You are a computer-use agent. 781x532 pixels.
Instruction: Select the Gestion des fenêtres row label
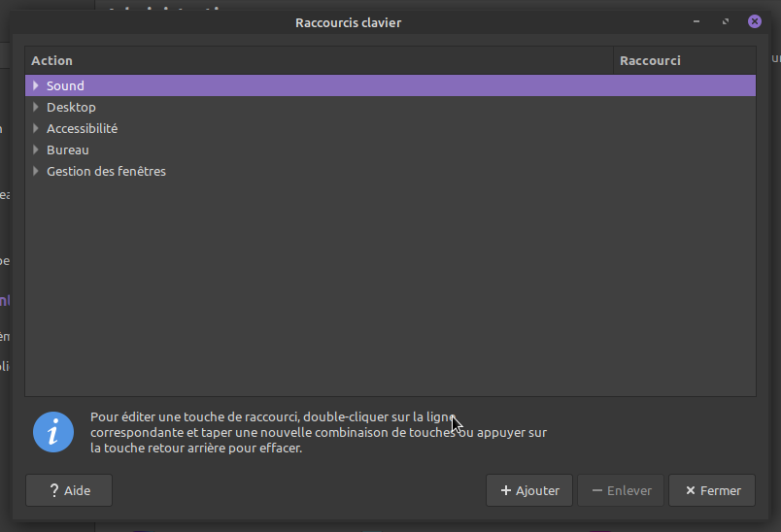pos(106,171)
